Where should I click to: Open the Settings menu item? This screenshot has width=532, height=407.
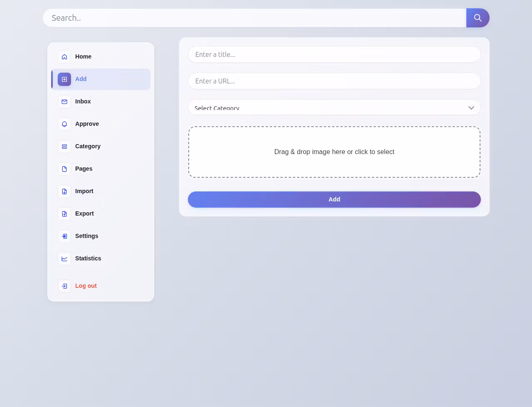[101, 236]
